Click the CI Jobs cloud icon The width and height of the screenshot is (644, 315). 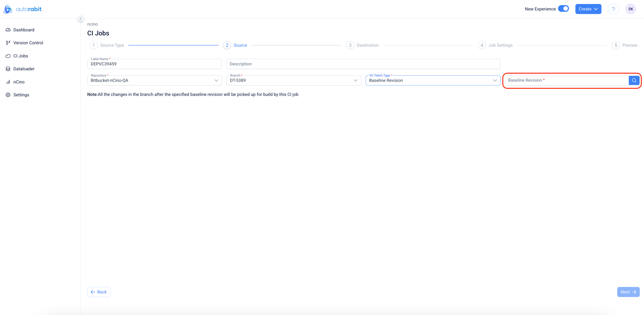8,56
